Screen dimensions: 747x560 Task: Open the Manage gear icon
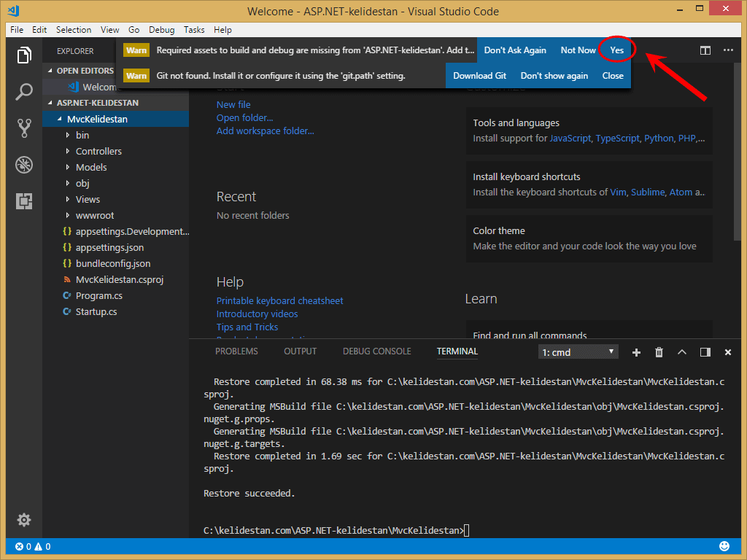point(24,519)
